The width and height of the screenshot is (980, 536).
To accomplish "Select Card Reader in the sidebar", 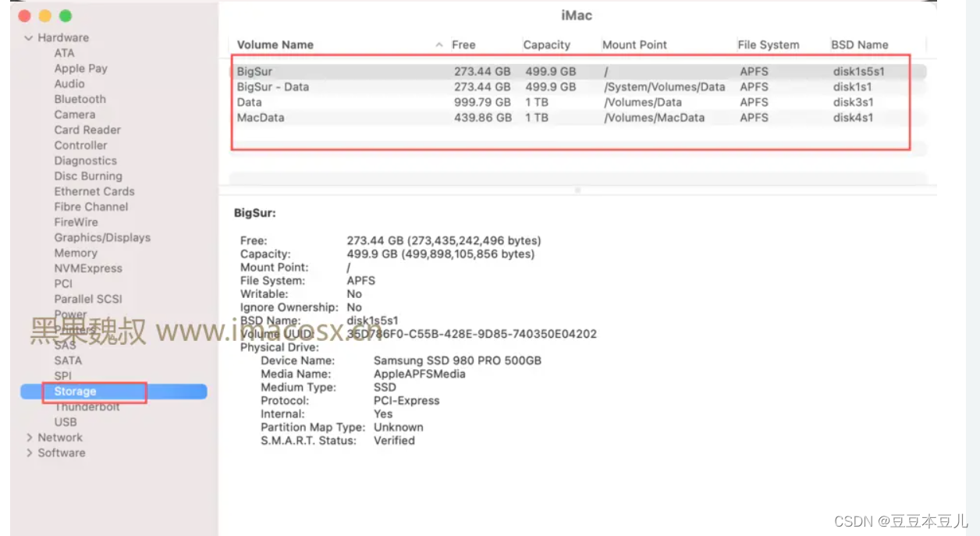I will [x=87, y=130].
